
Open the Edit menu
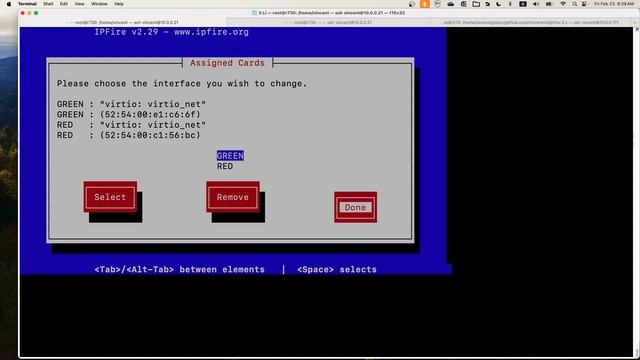click(64, 4)
